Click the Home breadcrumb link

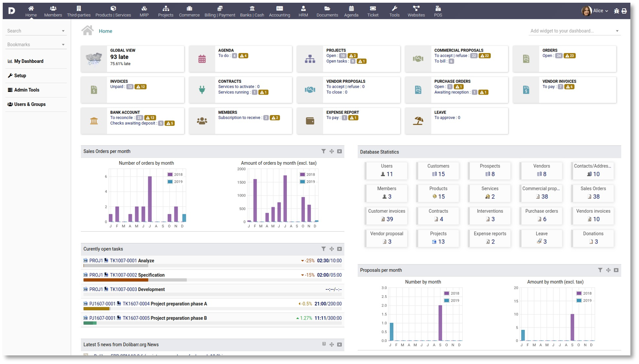pos(106,31)
